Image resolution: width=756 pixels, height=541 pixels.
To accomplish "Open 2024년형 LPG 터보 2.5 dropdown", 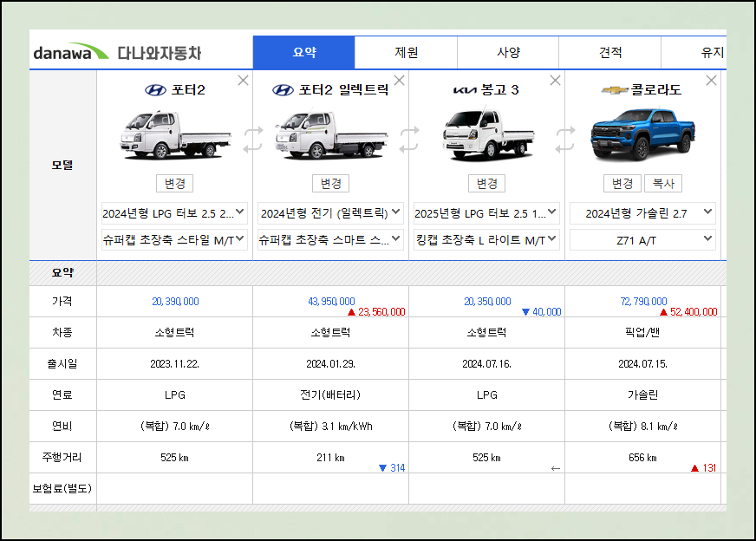I will pos(174,213).
